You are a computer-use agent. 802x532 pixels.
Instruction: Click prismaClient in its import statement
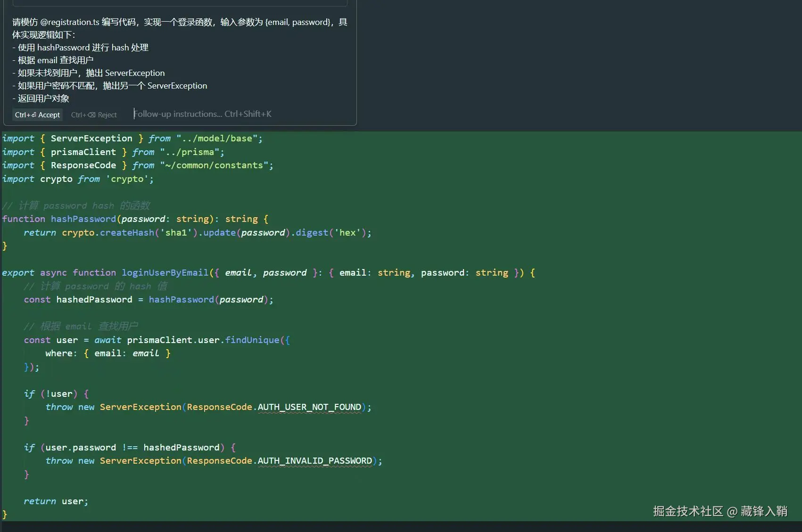pos(83,152)
